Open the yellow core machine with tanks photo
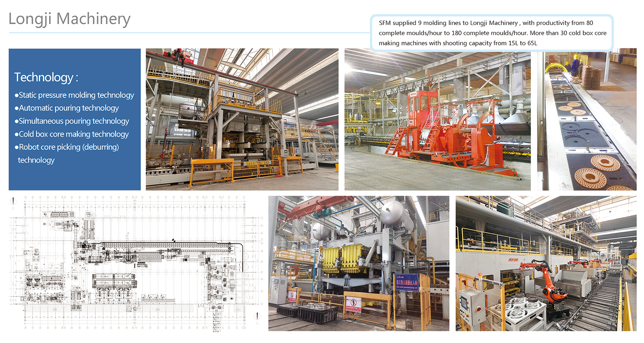The image size is (644, 343). [359, 263]
